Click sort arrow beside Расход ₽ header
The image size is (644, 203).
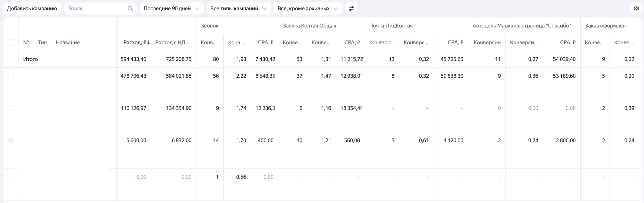pos(149,42)
